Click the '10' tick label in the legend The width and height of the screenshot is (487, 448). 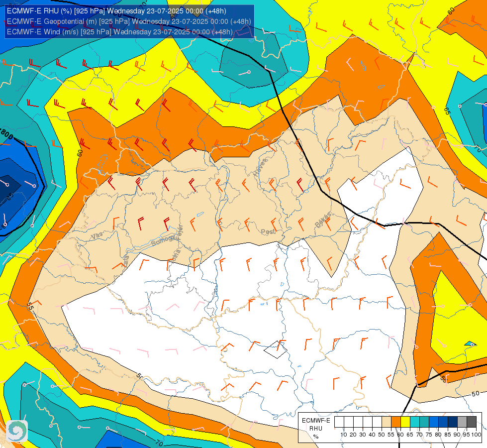(344, 435)
